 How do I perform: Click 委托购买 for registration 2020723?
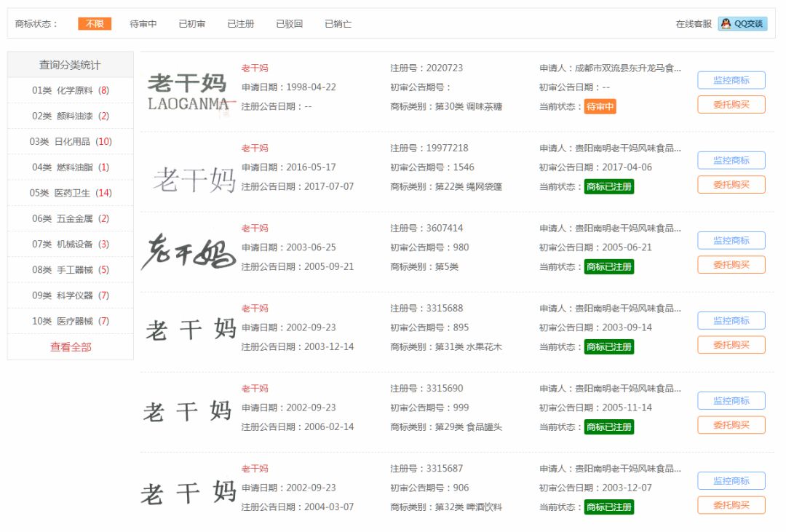pyautogui.click(x=731, y=104)
